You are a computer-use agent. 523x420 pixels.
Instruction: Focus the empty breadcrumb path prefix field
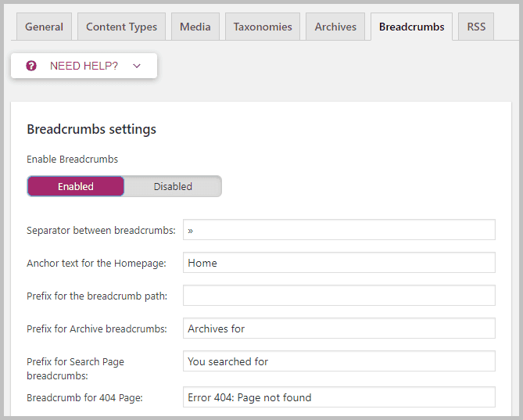[339, 296]
